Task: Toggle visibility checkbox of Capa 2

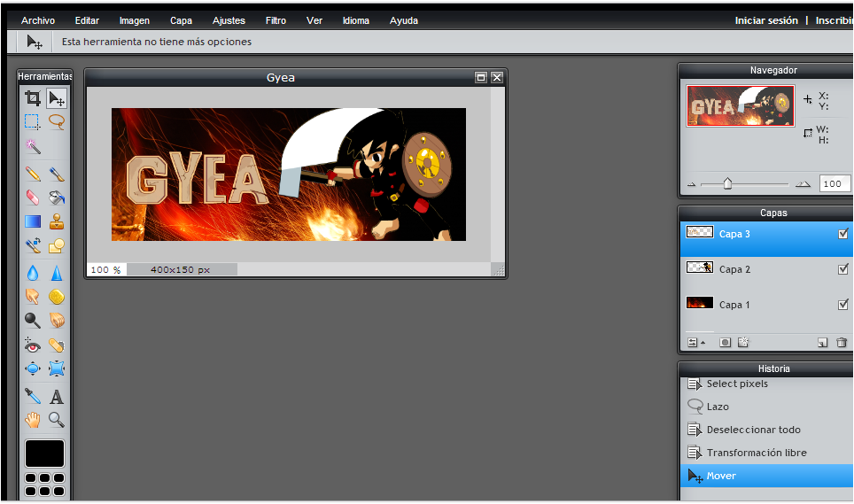Action: [843, 269]
